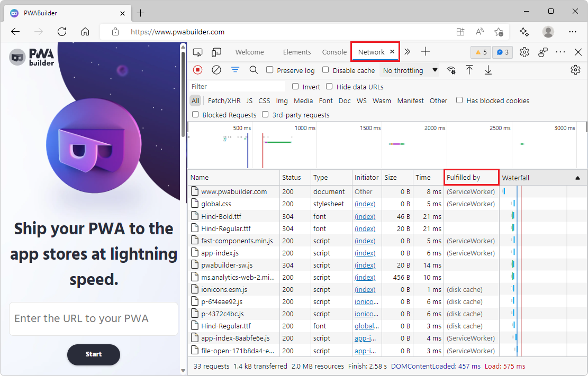Import HAR file
This screenshot has height=376, width=588.
[x=469, y=69]
